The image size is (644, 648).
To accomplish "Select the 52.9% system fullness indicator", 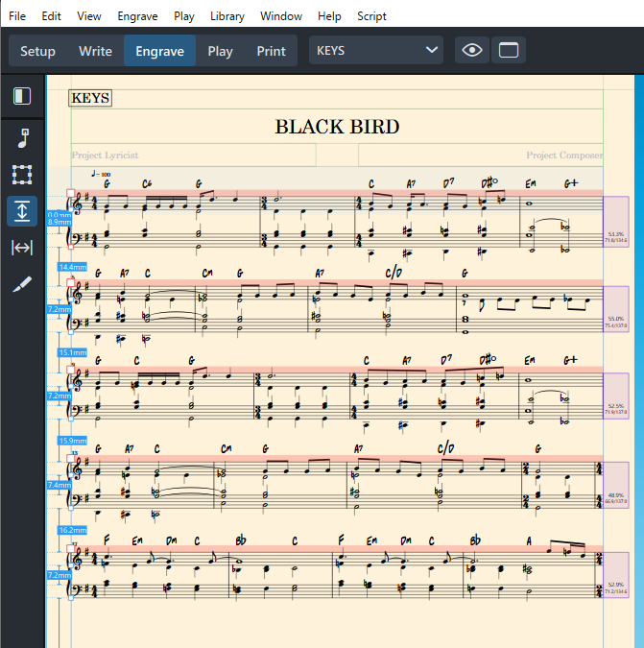I will (616, 575).
